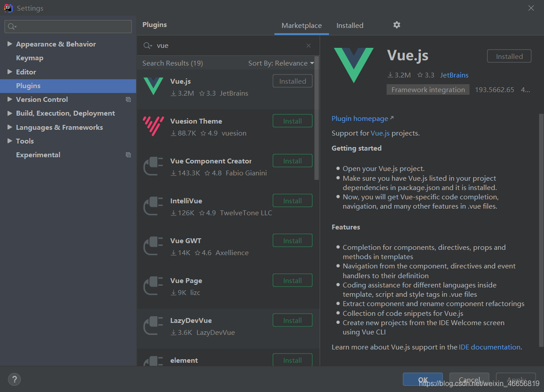Select the Vuesion Theme plugin title
The width and height of the screenshot is (544, 392).
coord(196,121)
